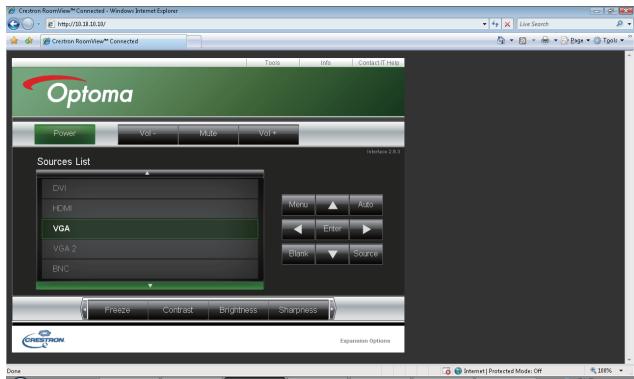Toggle the projector Power button
Viewport: 634px width, 379px height.
pyautogui.click(x=65, y=134)
